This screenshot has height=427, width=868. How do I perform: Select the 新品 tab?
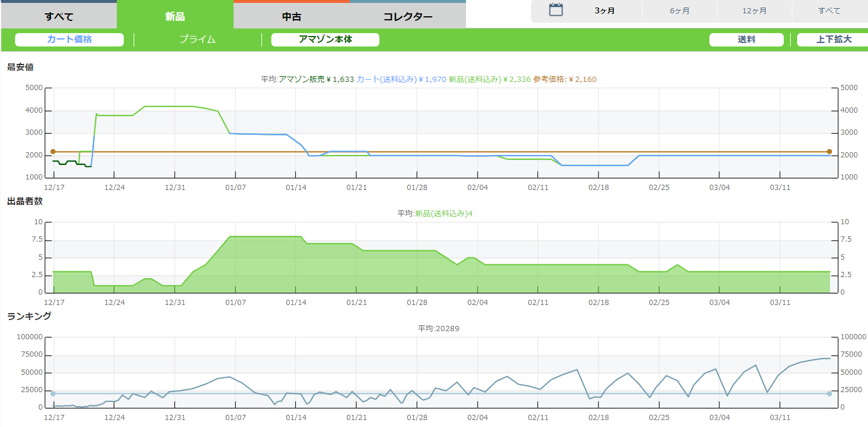point(175,16)
